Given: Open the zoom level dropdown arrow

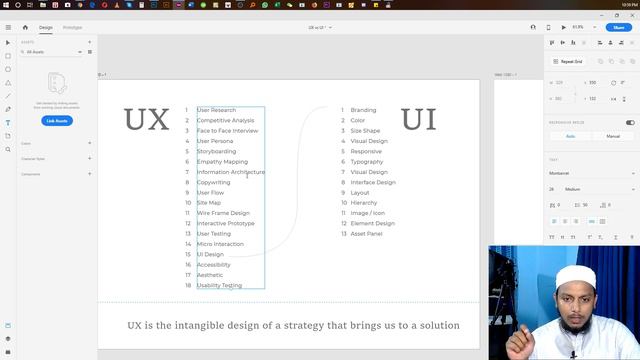Looking at the screenshot, I should pos(595,27).
